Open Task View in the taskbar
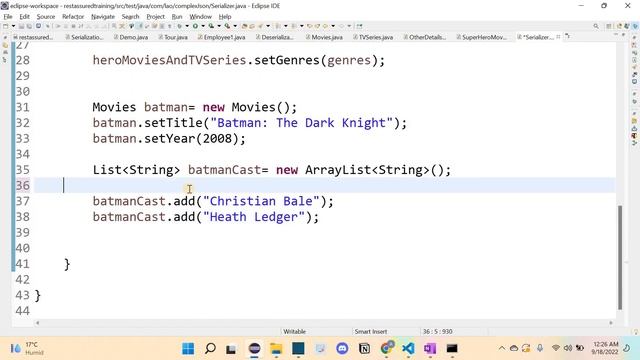This screenshot has width=640, height=360. click(231, 349)
